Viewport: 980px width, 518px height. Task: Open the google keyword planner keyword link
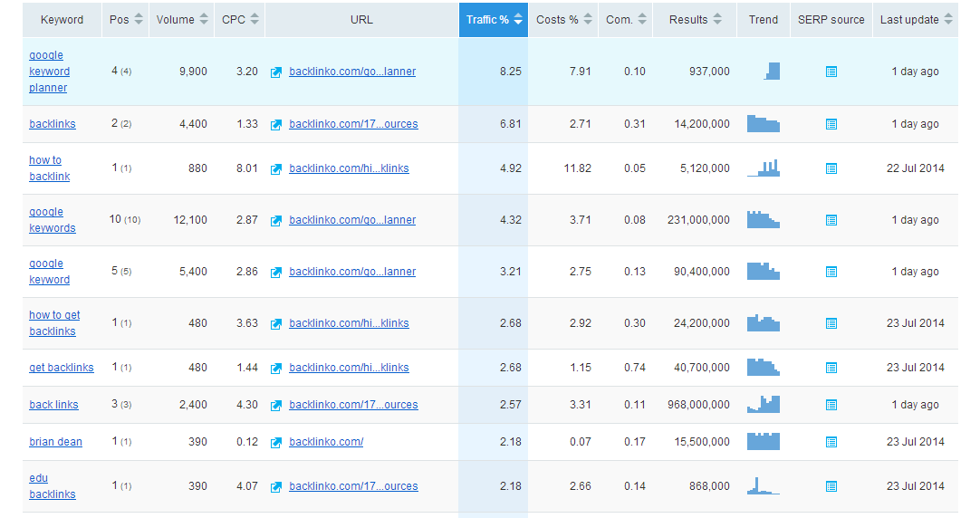click(x=48, y=72)
